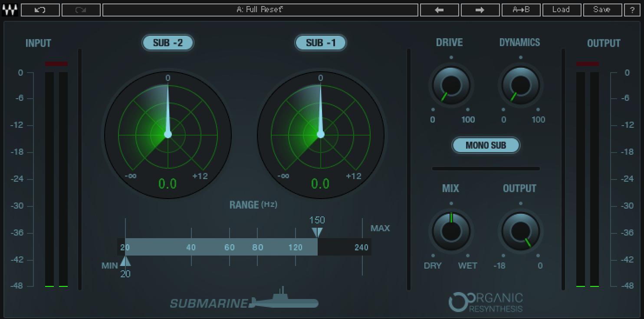Copy setup A to B
Viewport: 644px width, 319px height.
[x=521, y=10]
